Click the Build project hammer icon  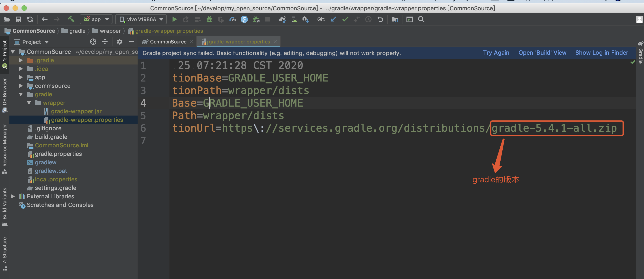click(71, 19)
